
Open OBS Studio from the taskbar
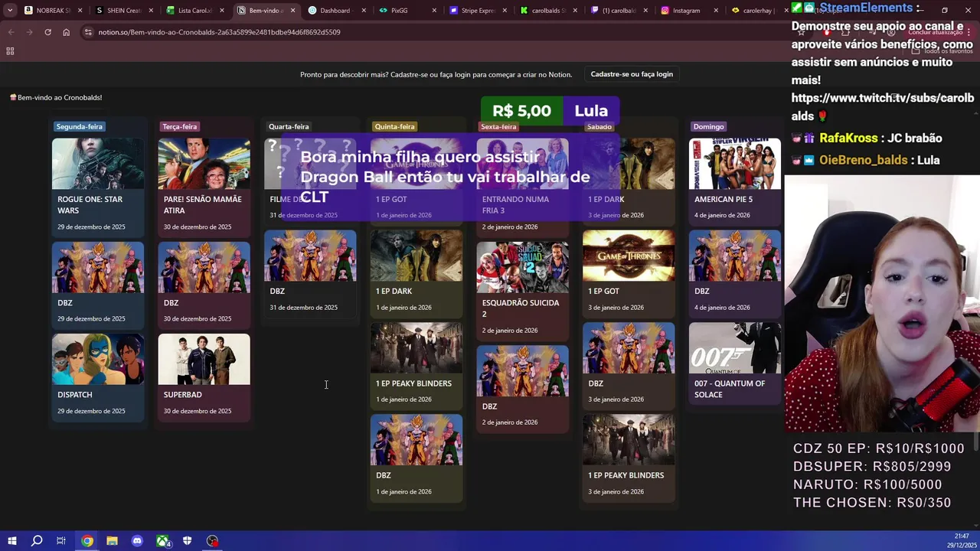tap(213, 541)
